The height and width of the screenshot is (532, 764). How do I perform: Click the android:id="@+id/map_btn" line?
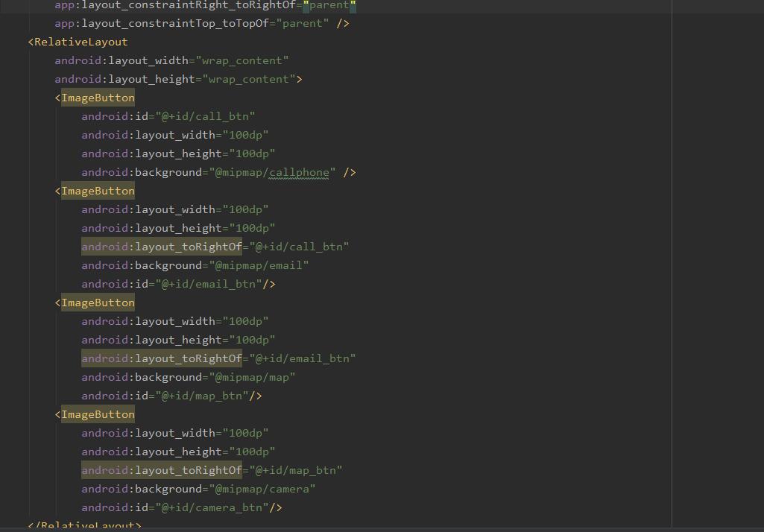[x=171, y=396]
